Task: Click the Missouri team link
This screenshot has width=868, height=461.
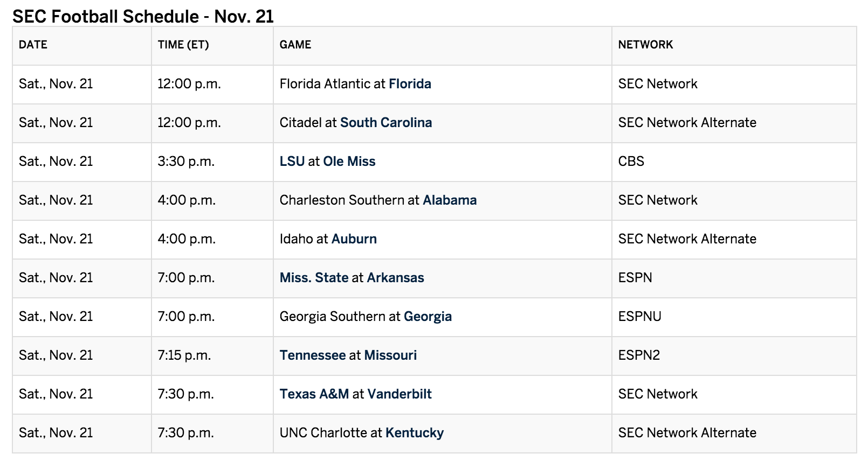Action: [390, 355]
